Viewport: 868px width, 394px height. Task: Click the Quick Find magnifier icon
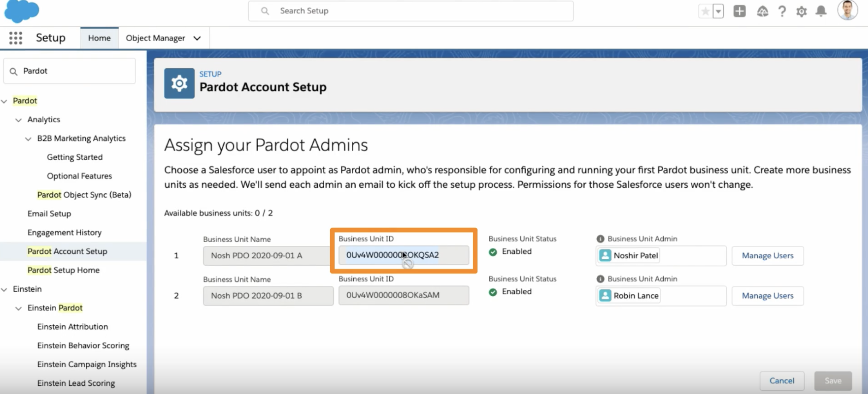[x=13, y=71]
